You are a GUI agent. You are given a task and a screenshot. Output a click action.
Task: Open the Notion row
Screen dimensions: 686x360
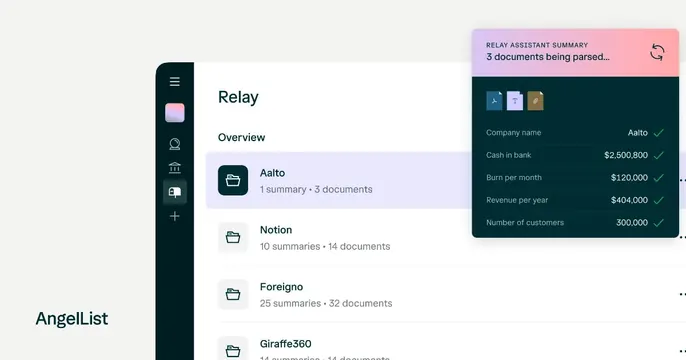(446, 237)
